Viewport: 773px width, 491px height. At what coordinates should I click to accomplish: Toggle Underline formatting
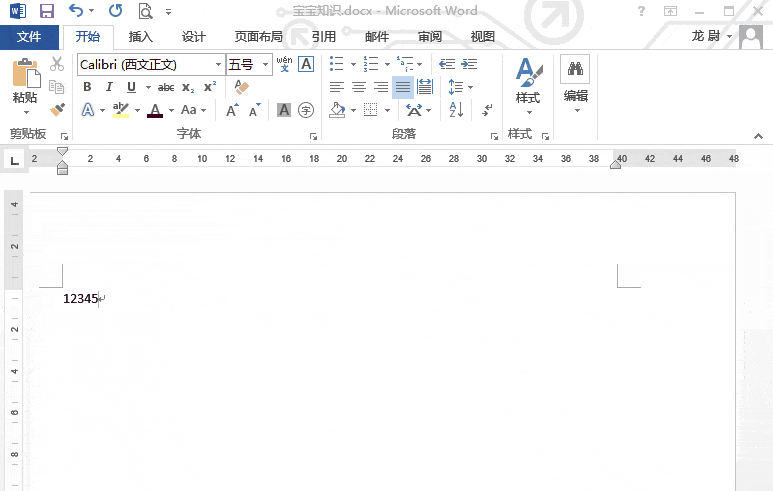pyautogui.click(x=131, y=87)
